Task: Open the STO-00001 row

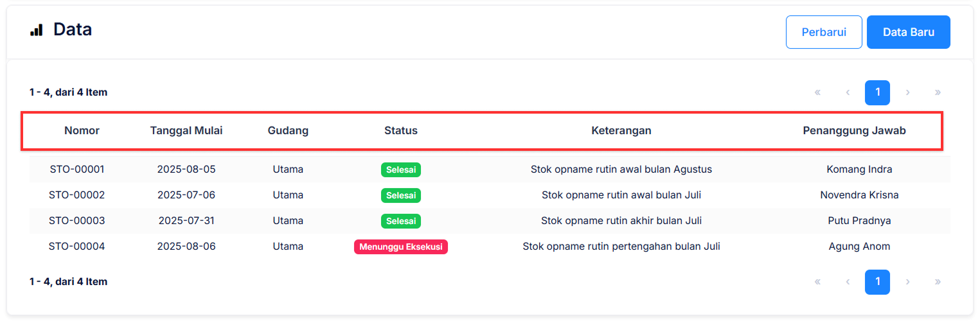Action: tap(77, 169)
